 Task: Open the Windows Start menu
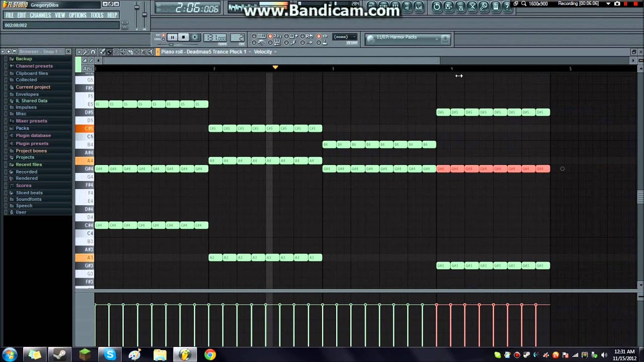(10, 354)
